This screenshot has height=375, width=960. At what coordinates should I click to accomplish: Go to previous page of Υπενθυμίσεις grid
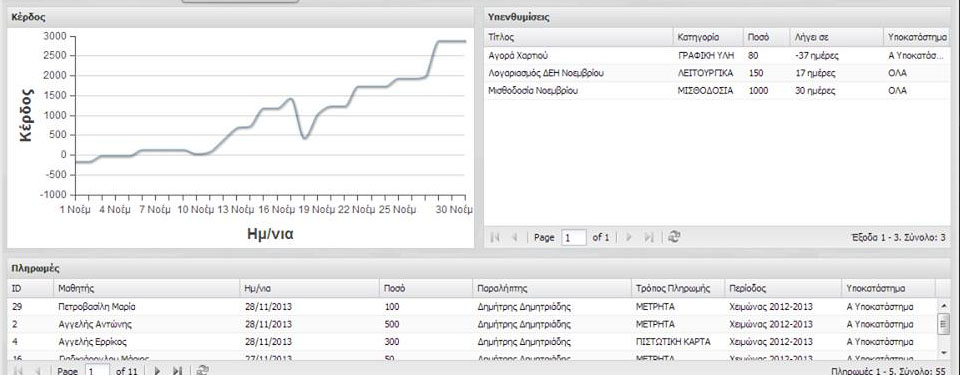[x=515, y=237]
